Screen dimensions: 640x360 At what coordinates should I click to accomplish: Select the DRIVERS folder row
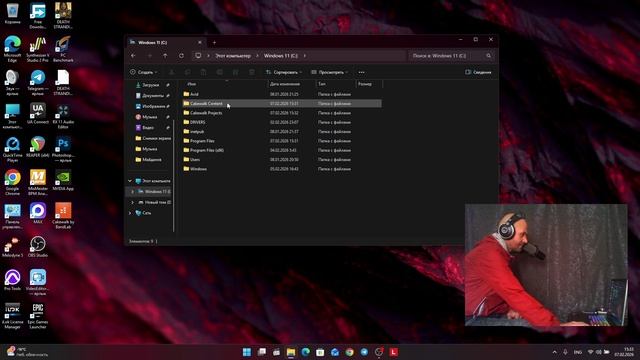(282, 122)
